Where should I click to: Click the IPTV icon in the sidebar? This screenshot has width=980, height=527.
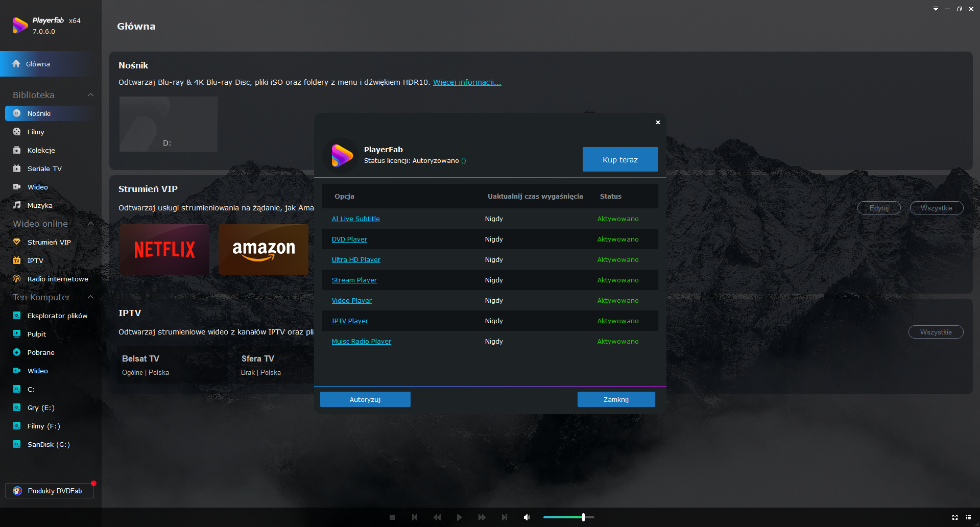17,260
